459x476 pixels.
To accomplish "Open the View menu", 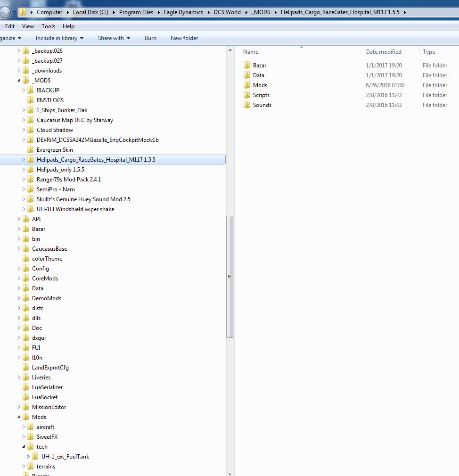I will 28,26.
